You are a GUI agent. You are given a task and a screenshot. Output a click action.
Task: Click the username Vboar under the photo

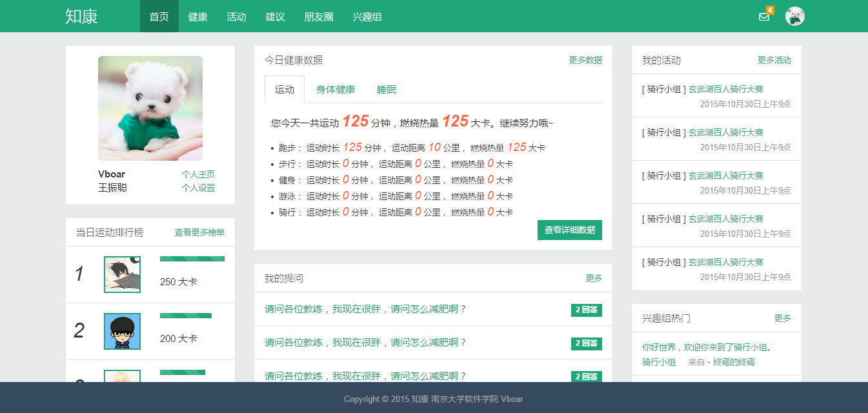coord(112,174)
